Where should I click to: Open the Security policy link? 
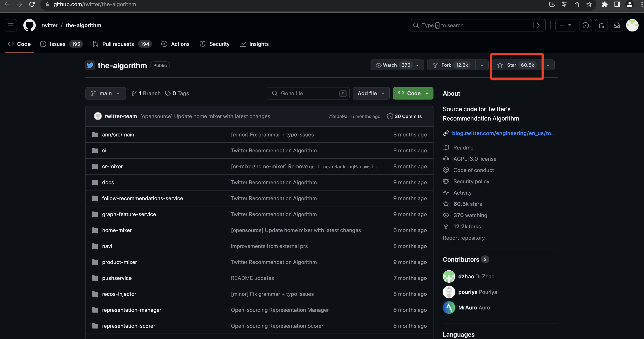471,181
